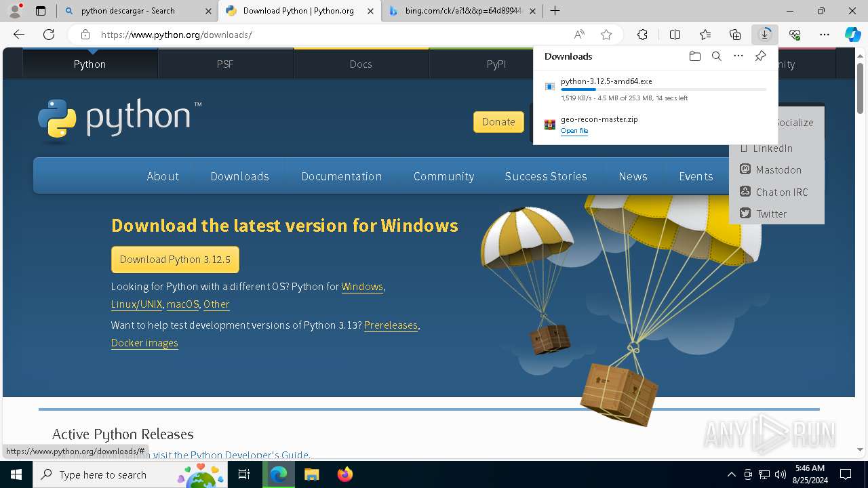Open the About menu
The height and width of the screenshot is (488, 868).
coord(163,176)
